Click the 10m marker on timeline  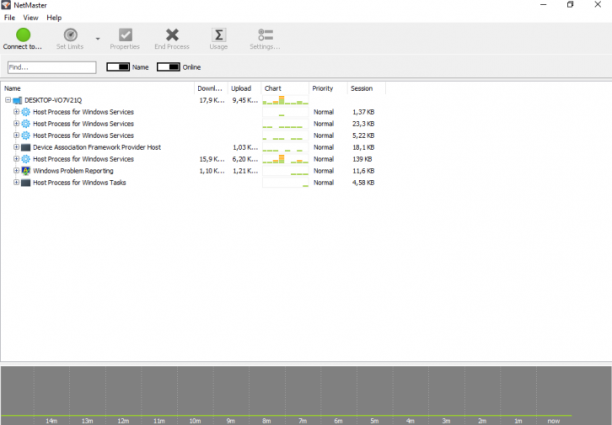pyautogui.click(x=195, y=421)
